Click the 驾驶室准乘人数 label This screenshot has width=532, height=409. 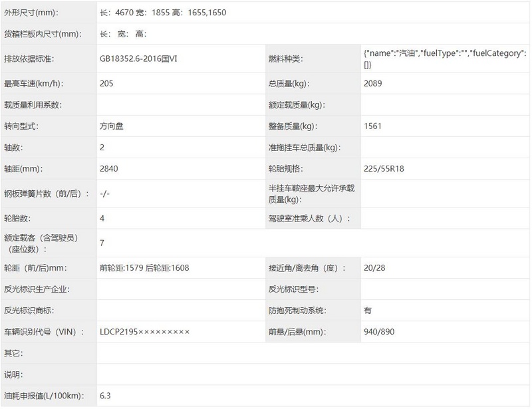point(309,218)
